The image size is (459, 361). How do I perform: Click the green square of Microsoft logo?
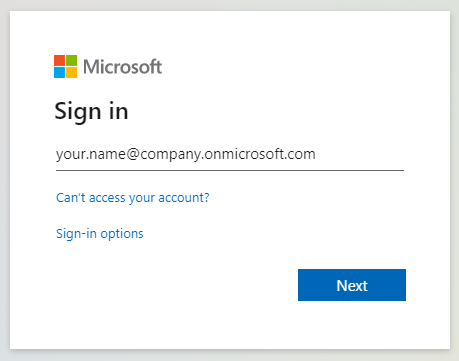(x=71, y=60)
